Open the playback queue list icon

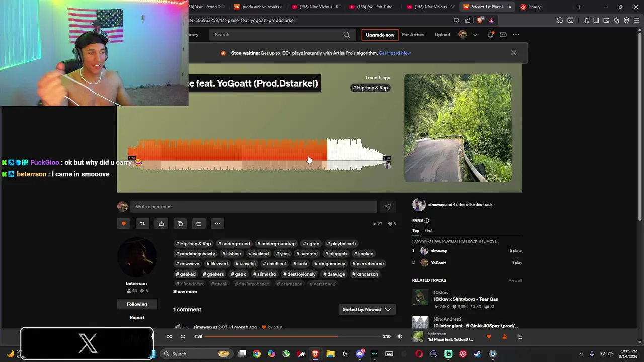click(520, 336)
